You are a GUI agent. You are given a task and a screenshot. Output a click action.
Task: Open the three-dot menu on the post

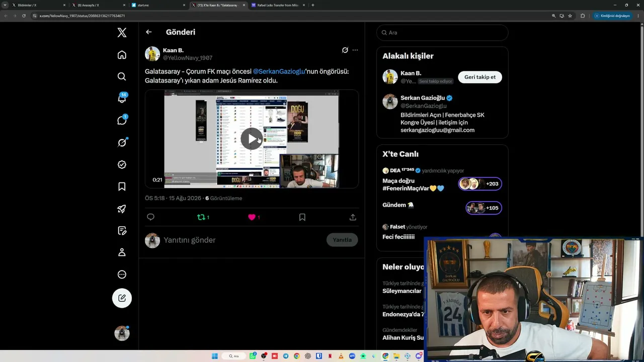click(355, 50)
